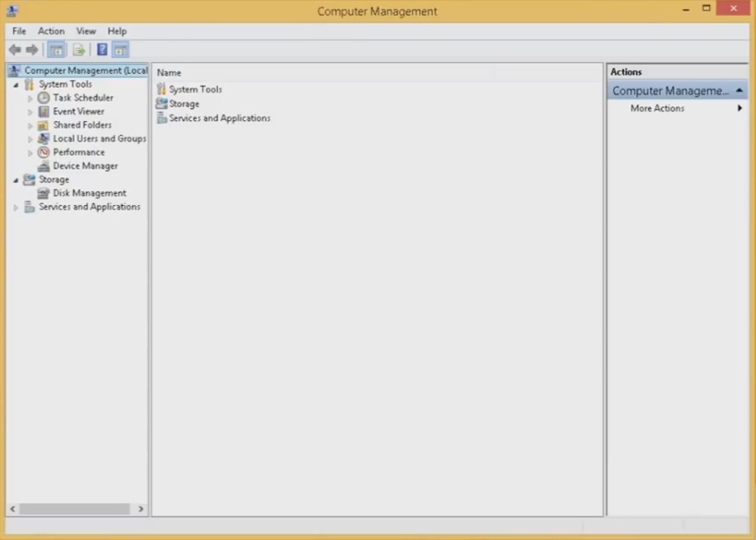Image resolution: width=756 pixels, height=540 pixels.
Task: Open the View menu
Action: (x=86, y=31)
